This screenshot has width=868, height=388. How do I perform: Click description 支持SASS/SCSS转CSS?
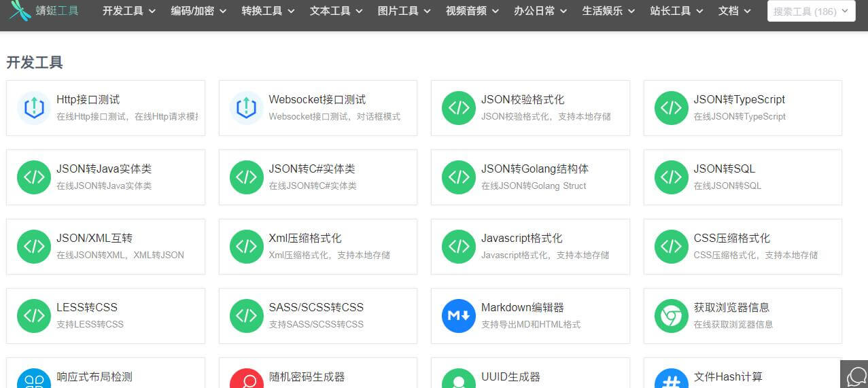point(316,324)
